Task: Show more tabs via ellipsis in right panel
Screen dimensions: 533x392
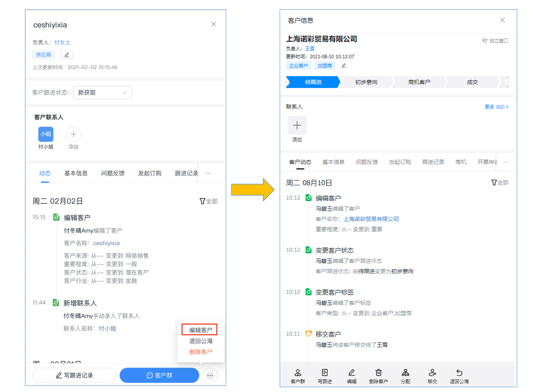Action: click(506, 162)
